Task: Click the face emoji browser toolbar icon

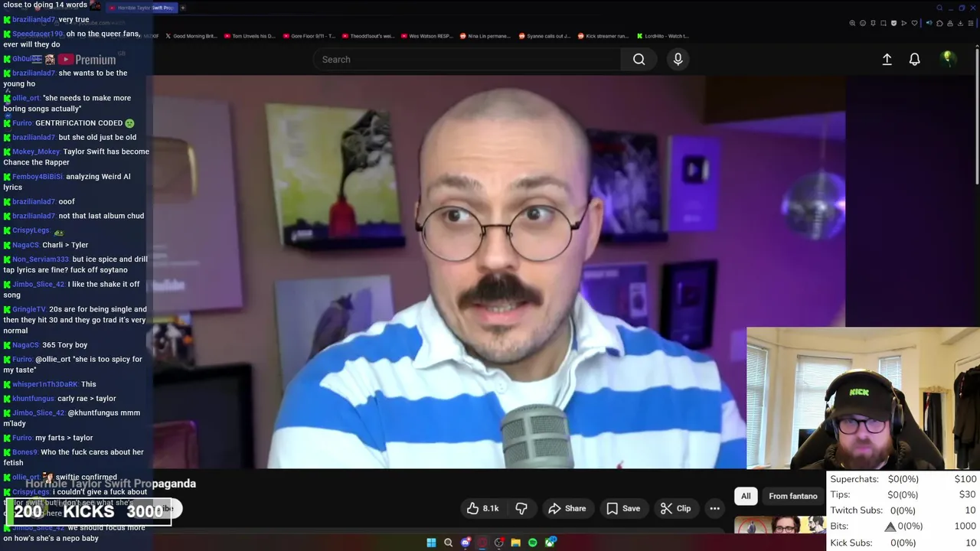Action: pyautogui.click(x=863, y=23)
